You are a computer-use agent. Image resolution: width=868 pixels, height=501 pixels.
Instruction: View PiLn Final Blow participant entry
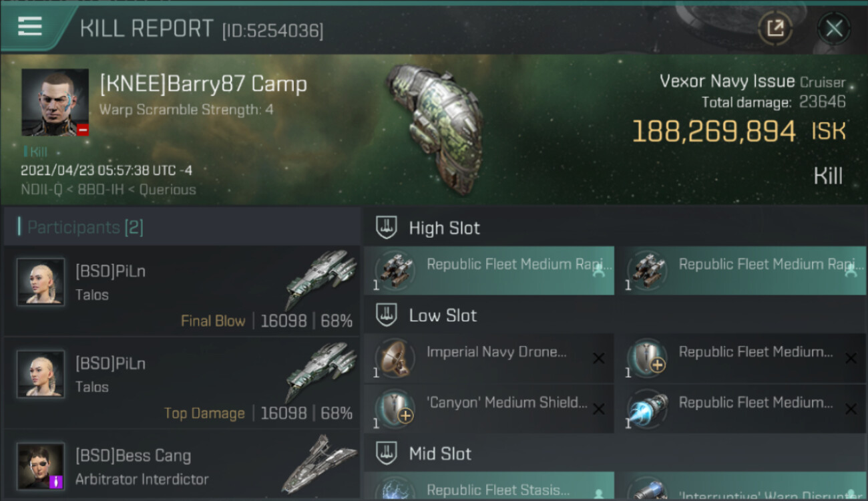[x=182, y=291]
